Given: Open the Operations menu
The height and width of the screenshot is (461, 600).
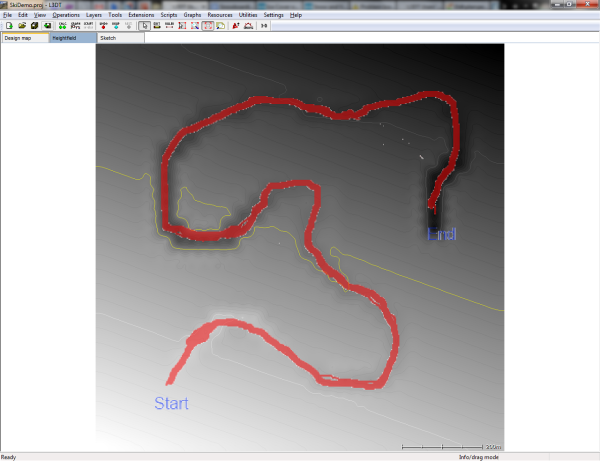Looking at the screenshot, I should 66,16.
